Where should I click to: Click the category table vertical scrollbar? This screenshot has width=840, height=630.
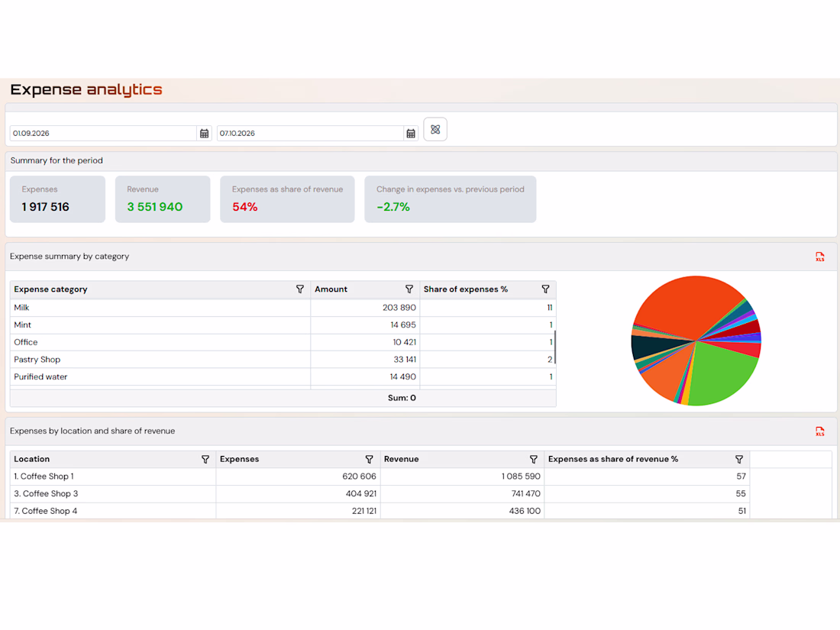[555, 347]
